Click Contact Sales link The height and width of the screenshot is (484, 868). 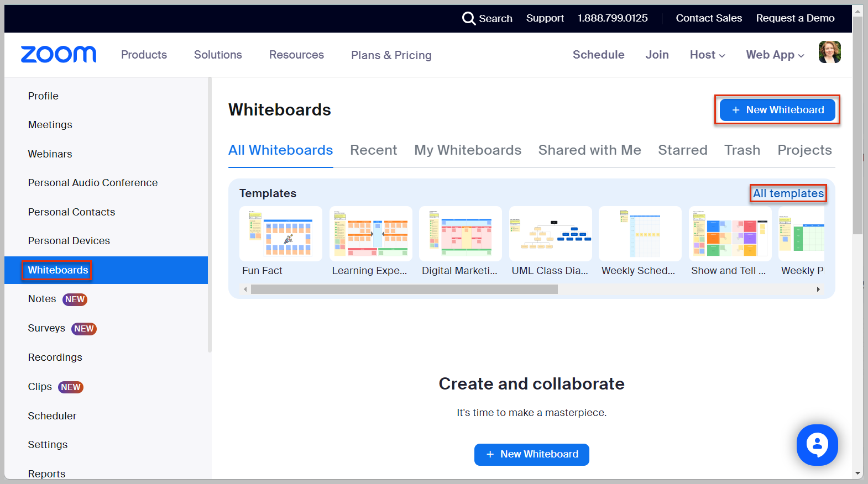coord(709,18)
